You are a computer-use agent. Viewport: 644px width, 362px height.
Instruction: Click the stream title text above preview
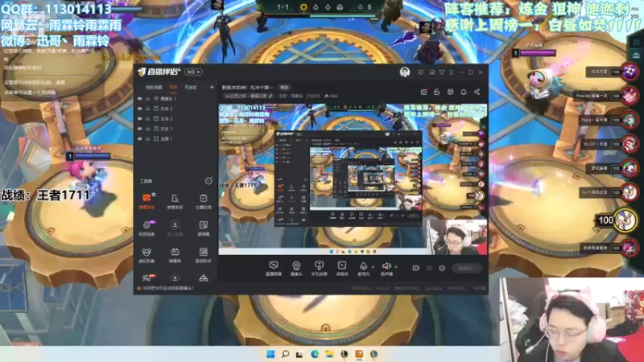247,88
